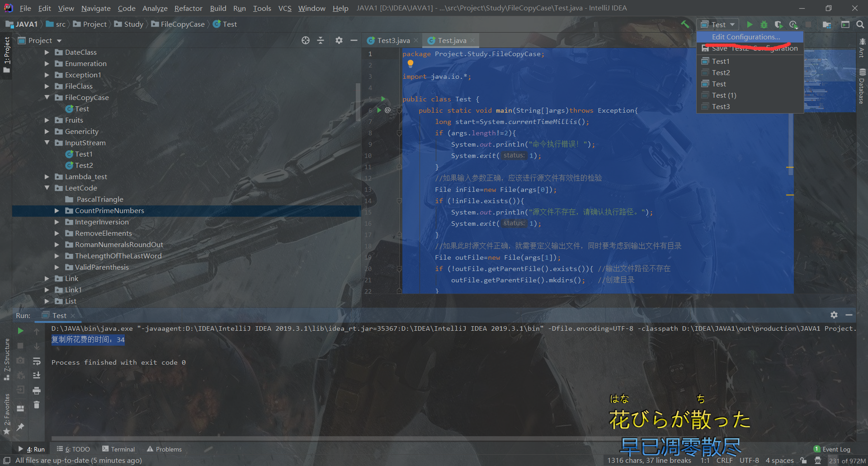Open Project panel settings gear
This screenshot has width=868, height=466.
339,40
